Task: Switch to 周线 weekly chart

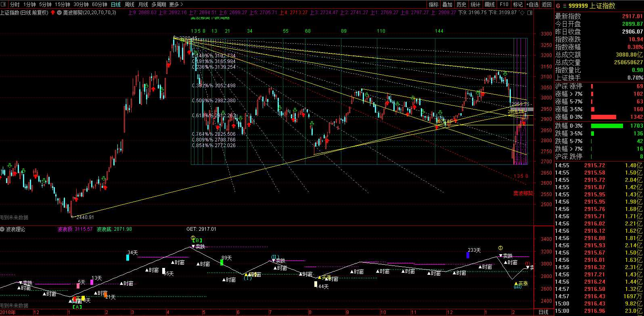Action: (x=130, y=4)
